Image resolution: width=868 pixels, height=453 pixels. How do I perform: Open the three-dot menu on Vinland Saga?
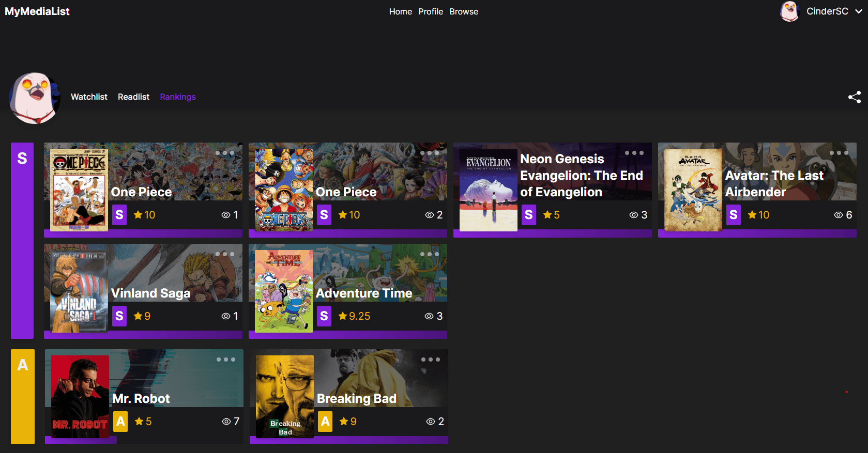pos(225,254)
